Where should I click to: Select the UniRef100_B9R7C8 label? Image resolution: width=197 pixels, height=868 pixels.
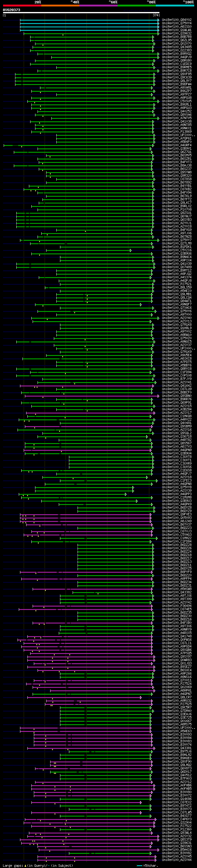click(177, 71)
